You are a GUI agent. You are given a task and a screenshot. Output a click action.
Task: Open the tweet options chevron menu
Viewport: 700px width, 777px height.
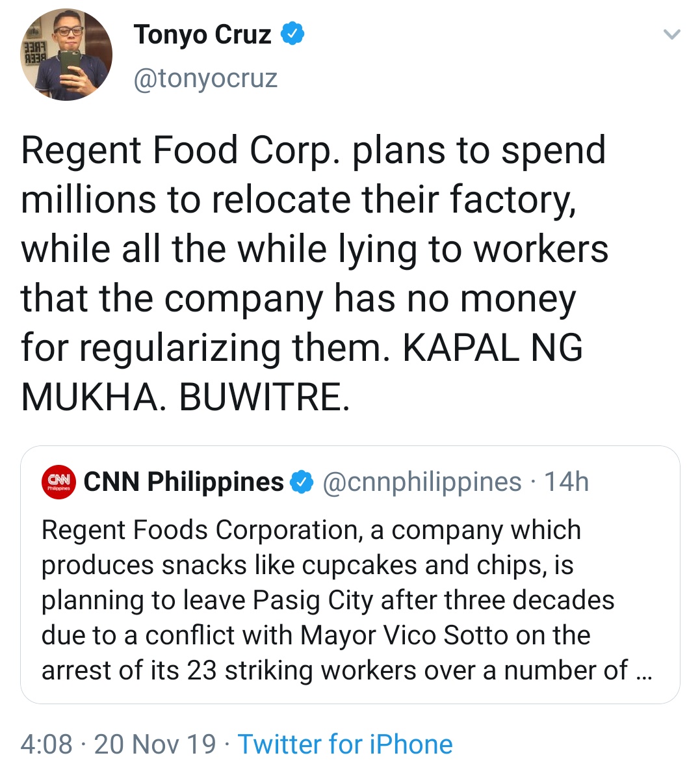[671, 34]
